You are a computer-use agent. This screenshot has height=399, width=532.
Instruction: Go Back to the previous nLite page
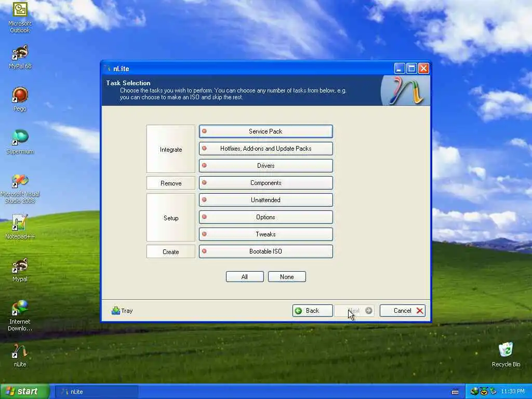(x=312, y=311)
